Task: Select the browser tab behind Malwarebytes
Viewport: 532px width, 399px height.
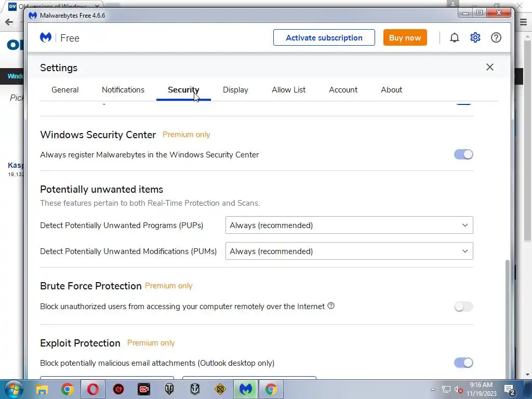Action: tap(54, 6)
